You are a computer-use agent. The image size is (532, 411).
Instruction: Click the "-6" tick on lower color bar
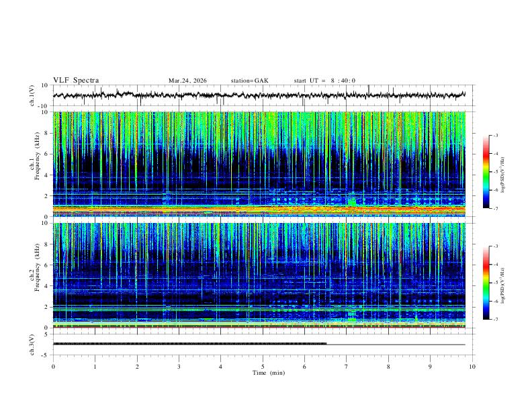pyautogui.click(x=495, y=301)
